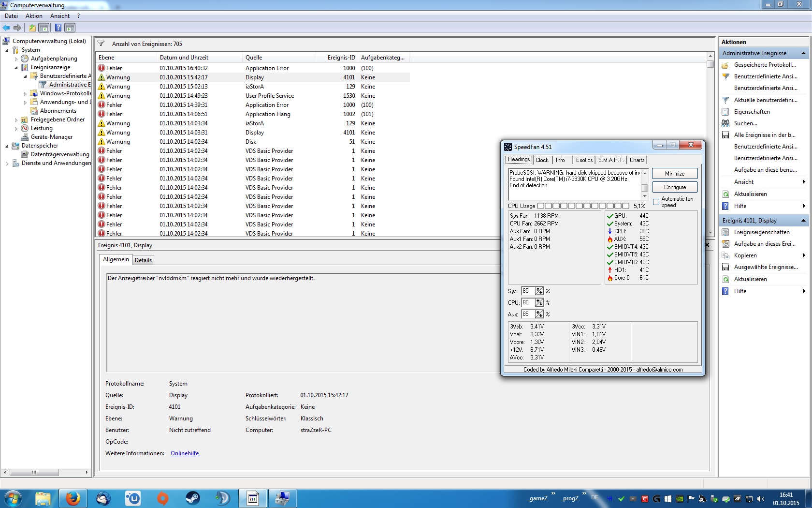Open the Onlinehilfe link

(185, 453)
